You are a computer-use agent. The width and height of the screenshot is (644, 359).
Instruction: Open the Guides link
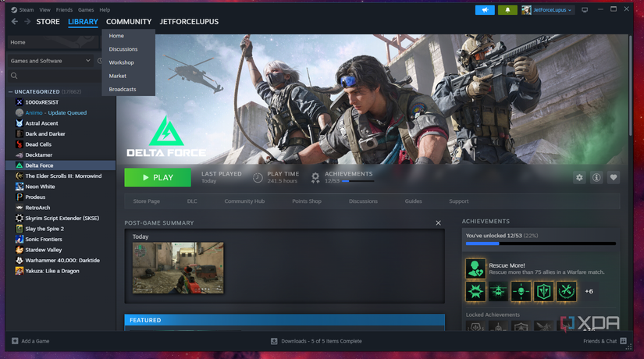tap(413, 201)
